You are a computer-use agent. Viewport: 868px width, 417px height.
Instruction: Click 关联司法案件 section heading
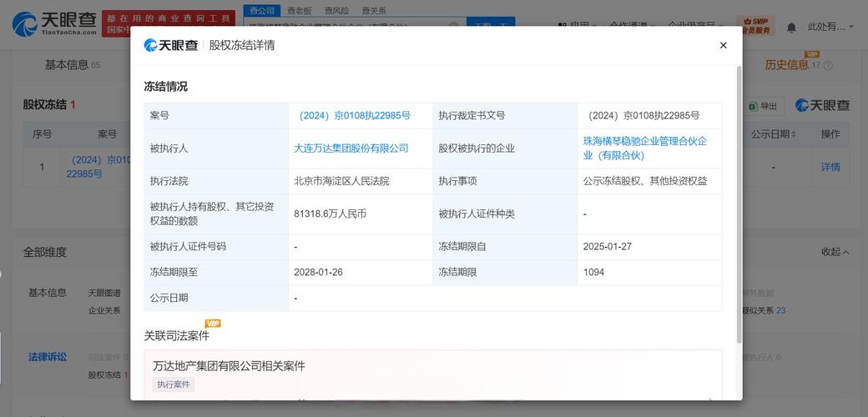177,336
